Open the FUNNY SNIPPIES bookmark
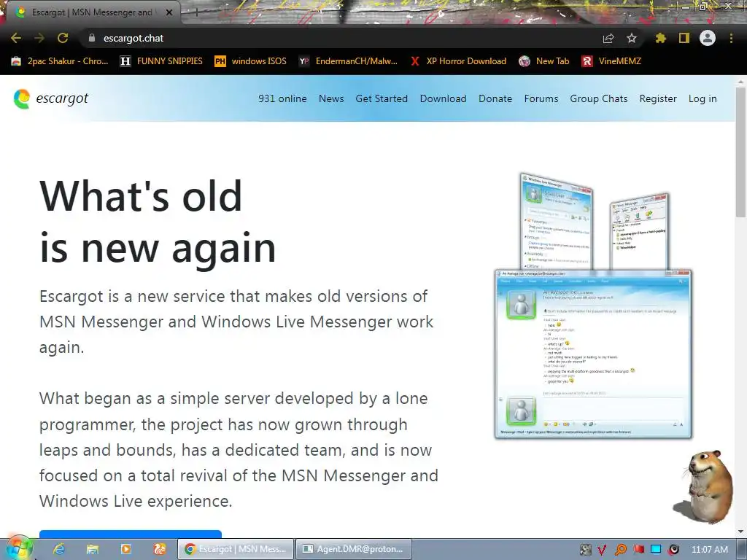 click(x=161, y=61)
